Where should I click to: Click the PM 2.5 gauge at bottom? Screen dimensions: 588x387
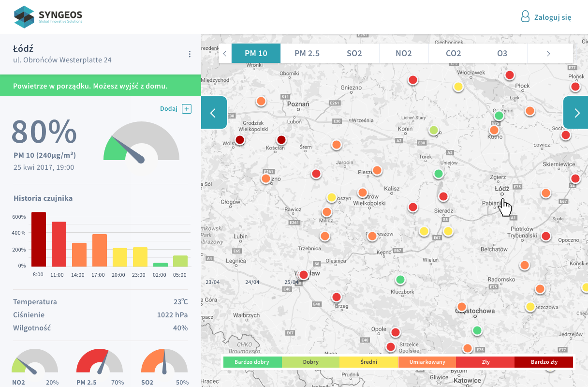coord(99,363)
